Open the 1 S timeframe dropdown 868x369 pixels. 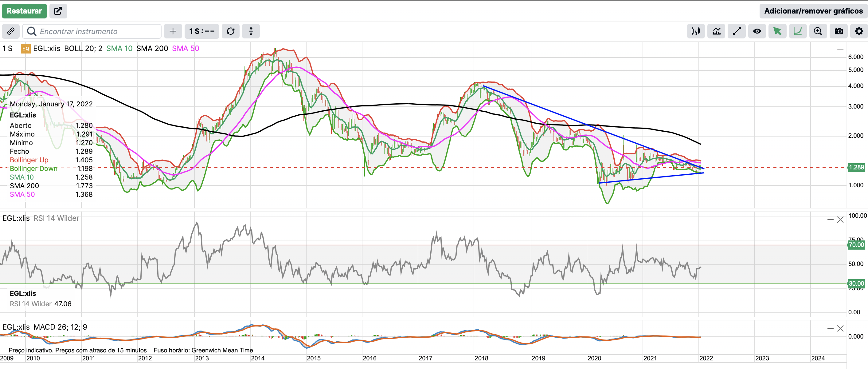201,31
